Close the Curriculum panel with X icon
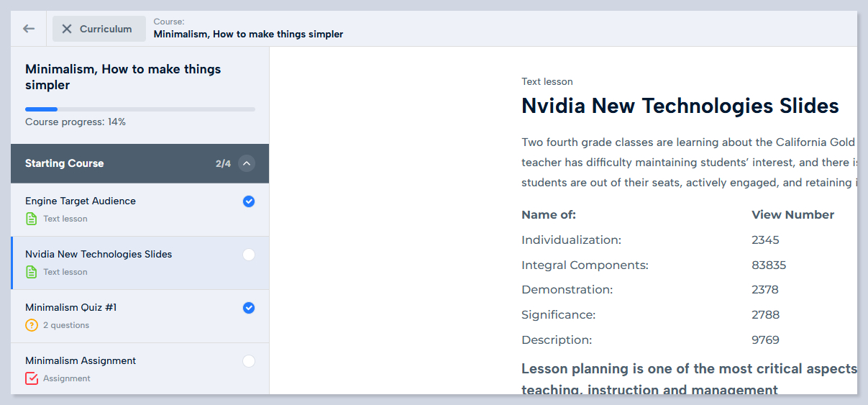 (67, 29)
